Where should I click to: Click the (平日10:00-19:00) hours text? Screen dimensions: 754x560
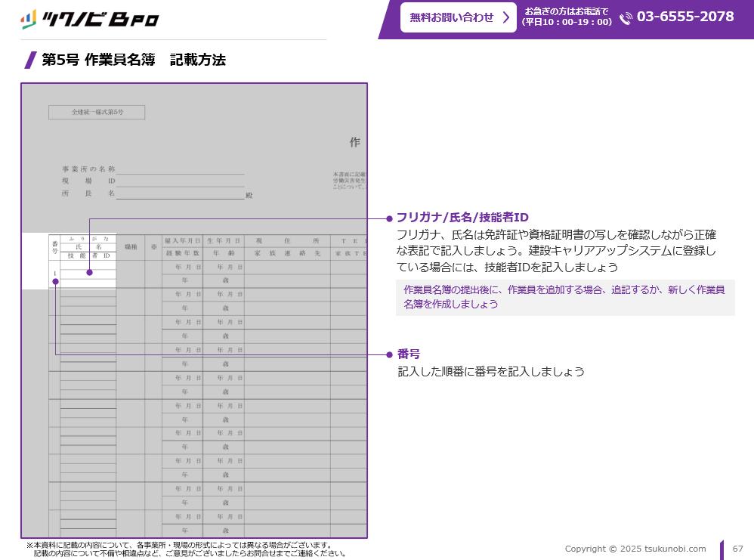tap(567, 22)
